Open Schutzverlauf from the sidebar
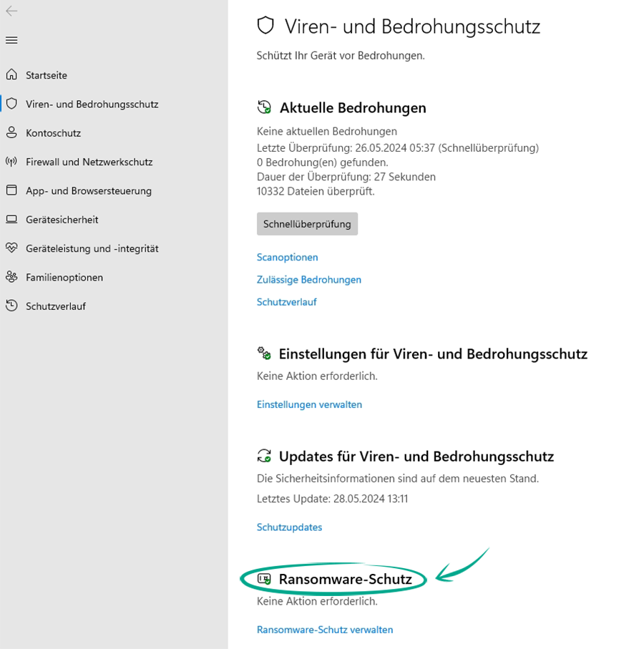 pos(56,306)
